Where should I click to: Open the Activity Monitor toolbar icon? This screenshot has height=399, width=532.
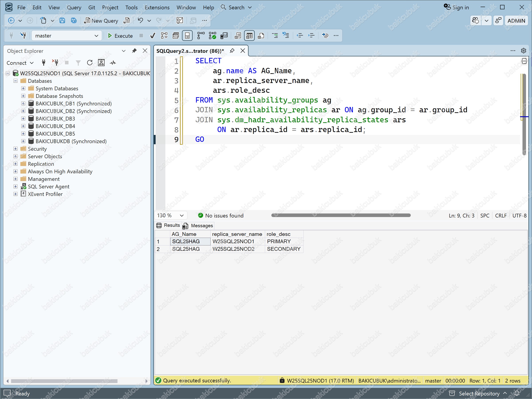click(x=180, y=21)
